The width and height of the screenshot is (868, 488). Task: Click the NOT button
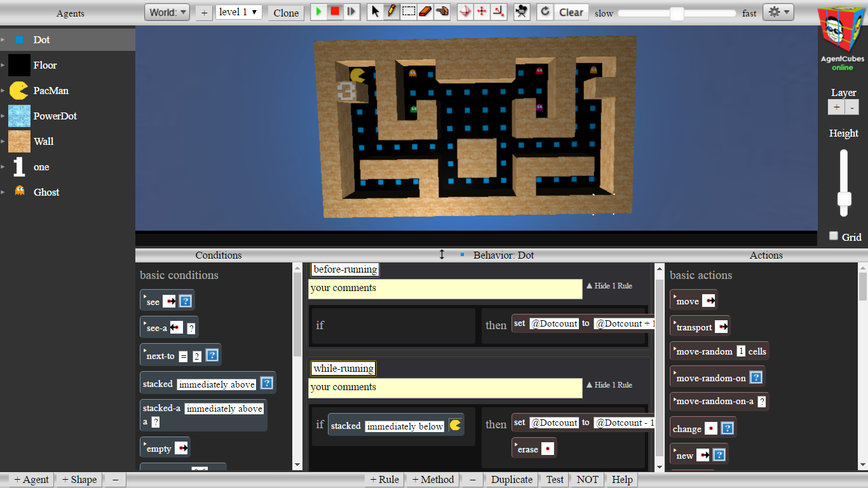click(x=587, y=480)
